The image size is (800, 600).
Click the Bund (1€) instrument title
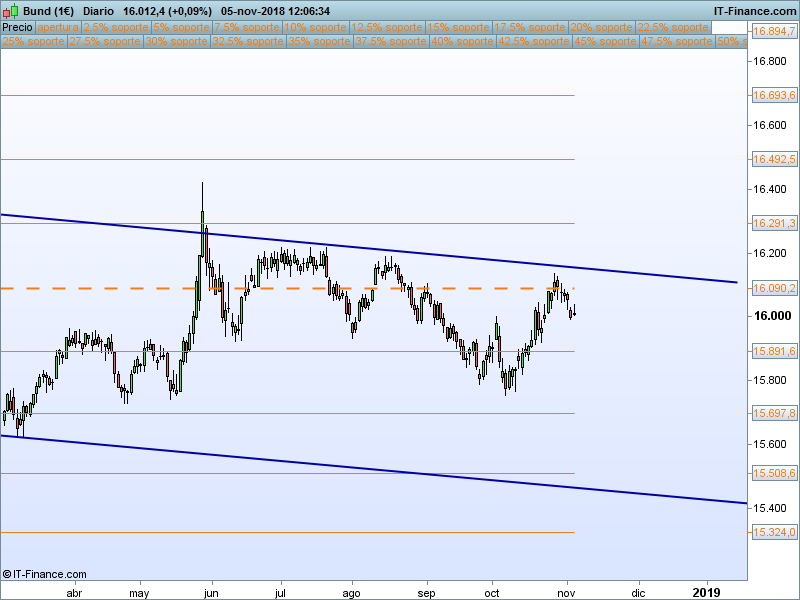[48, 11]
